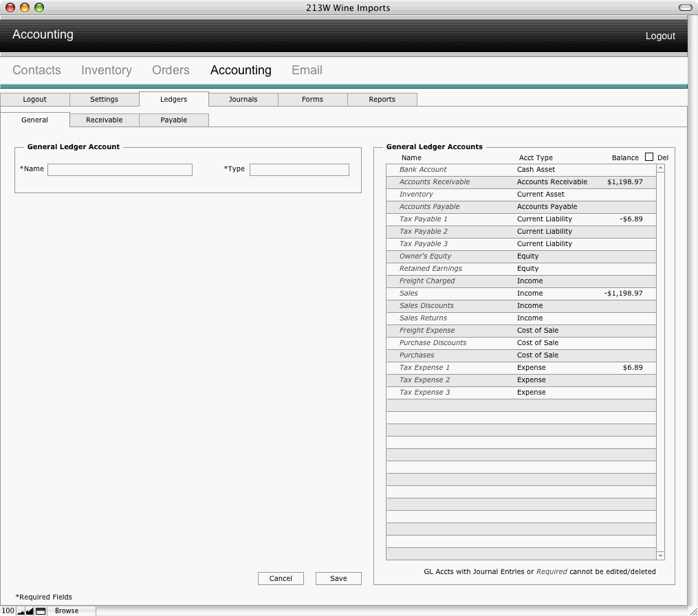Select the Purchase Discounts account
Viewport: 698px width, 616px height.
pyautogui.click(x=433, y=342)
